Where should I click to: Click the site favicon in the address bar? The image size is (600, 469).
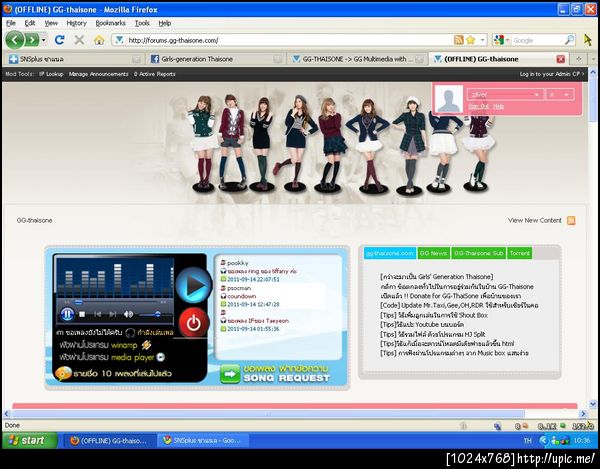[119, 40]
